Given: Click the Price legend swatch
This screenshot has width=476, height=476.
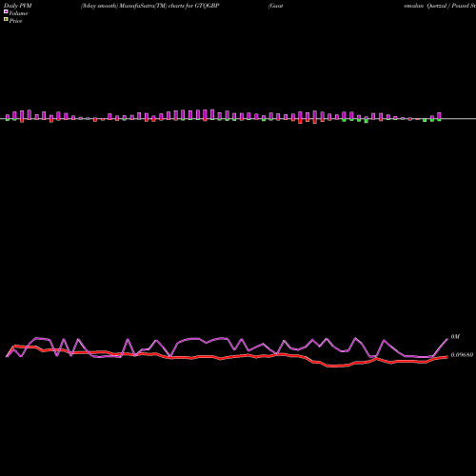Looking at the screenshot, I should [6, 19].
